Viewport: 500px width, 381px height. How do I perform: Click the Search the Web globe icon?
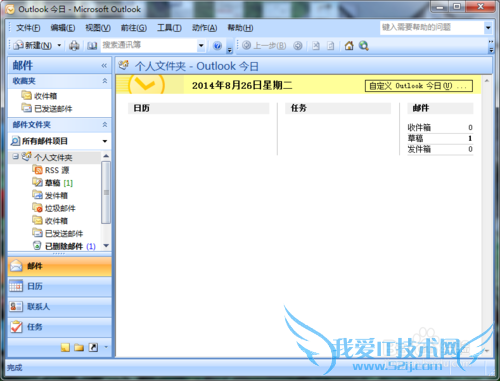(364, 46)
